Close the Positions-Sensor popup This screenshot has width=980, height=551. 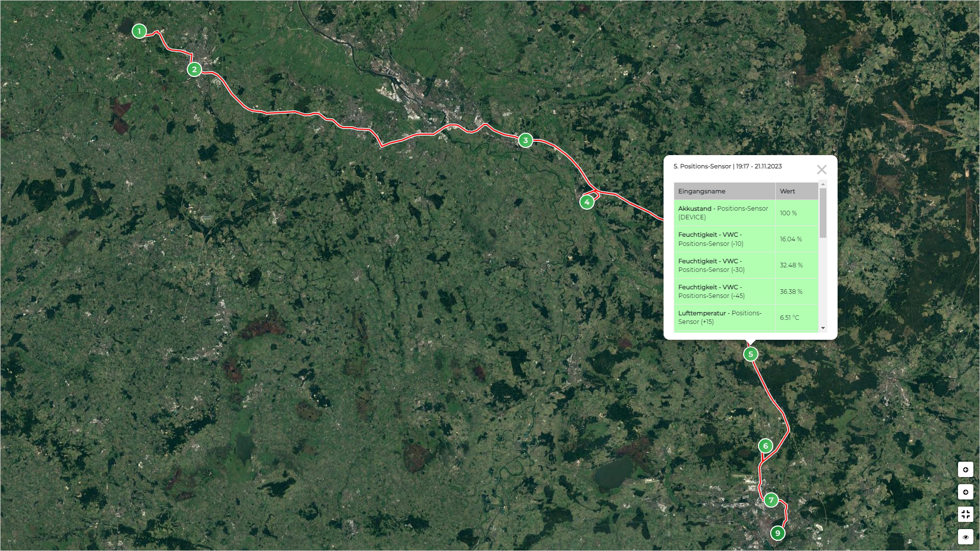(821, 169)
